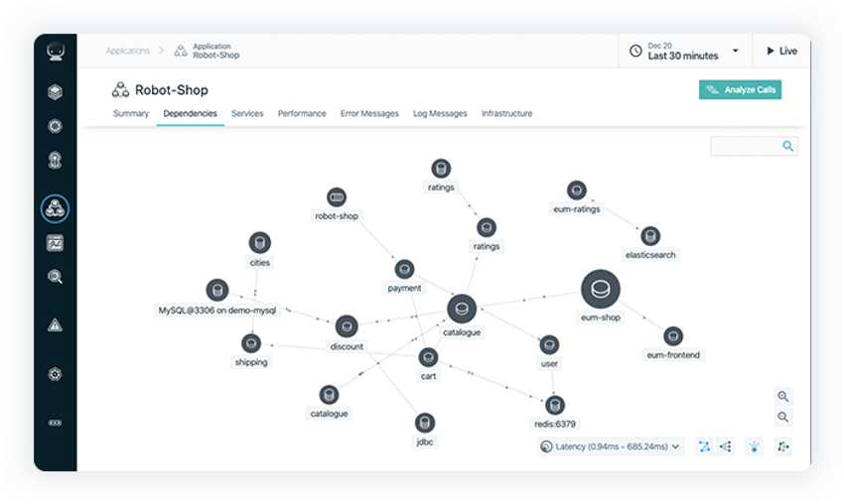Click the Live button
This screenshot has width=844, height=504.
pyautogui.click(x=780, y=51)
